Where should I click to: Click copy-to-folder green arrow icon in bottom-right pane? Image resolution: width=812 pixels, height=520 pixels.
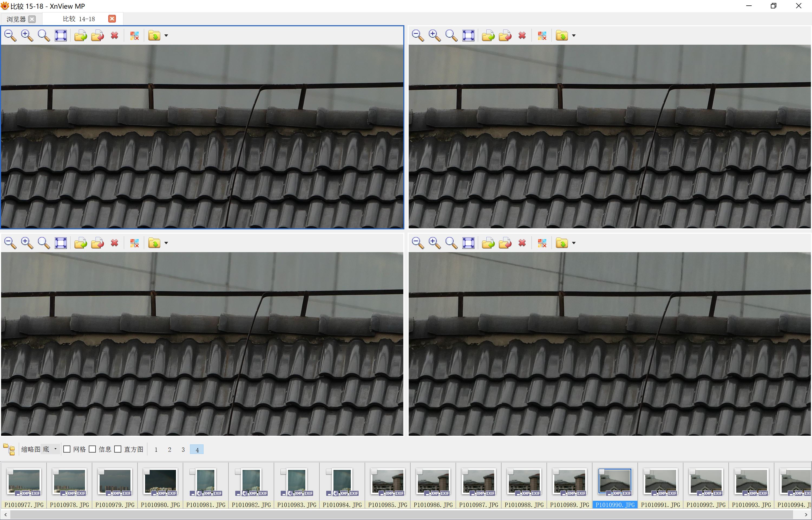[x=488, y=243]
